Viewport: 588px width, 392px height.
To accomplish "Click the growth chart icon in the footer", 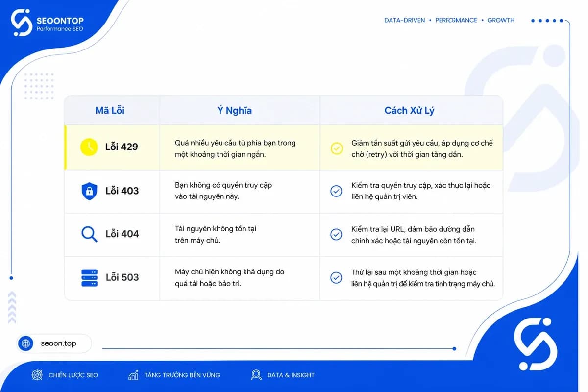I will (133, 375).
